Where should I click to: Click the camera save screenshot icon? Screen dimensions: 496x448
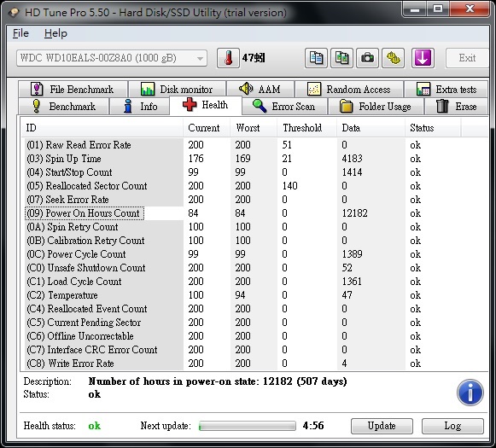[x=367, y=58]
